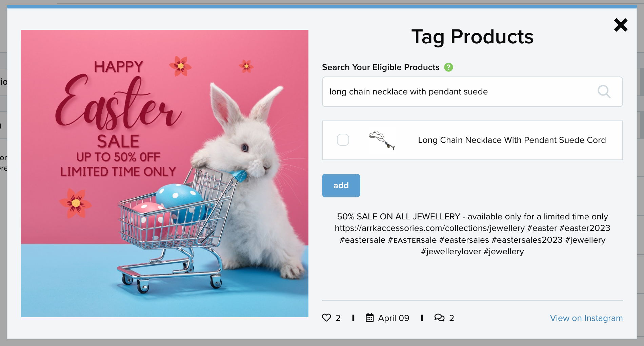
Task: Click the heart likes icon
Action: pyautogui.click(x=326, y=318)
